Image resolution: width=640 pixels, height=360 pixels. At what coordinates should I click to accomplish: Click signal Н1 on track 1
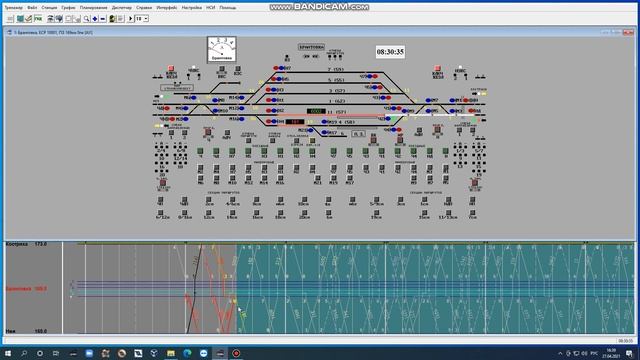coord(275,100)
